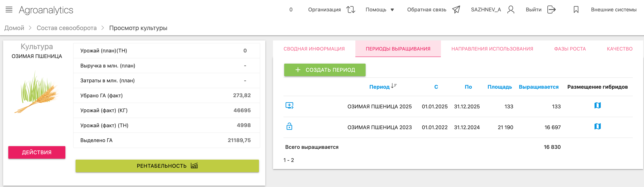Switch to the Фазы роста tab
The width and height of the screenshot is (644, 187).
[x=570, y=49]
